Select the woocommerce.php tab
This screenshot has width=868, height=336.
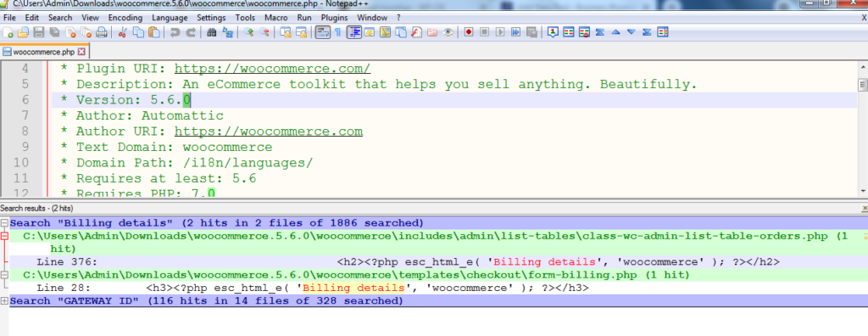(x=43, y=52)
